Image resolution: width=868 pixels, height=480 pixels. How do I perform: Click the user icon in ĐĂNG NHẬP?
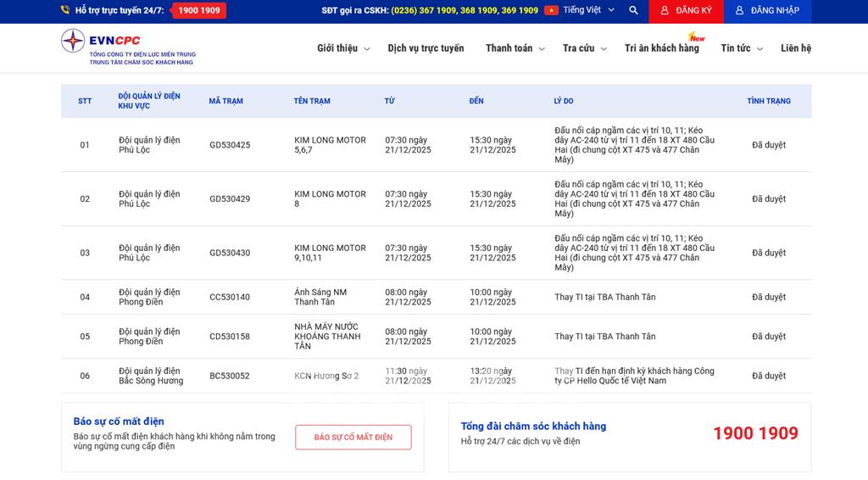pyautogui.click(x=739, y=11)
